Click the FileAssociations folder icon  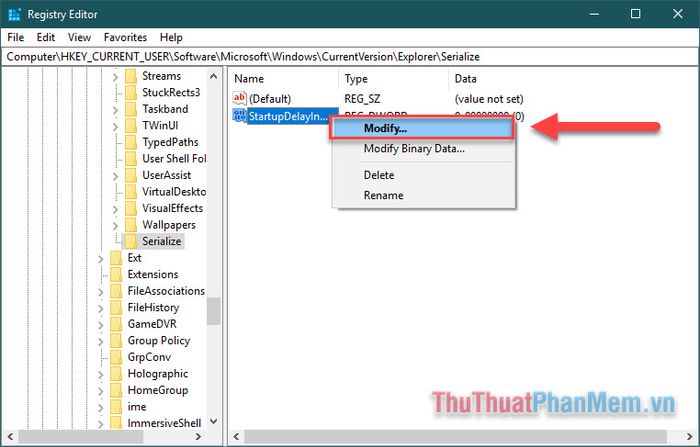pyautogui.click(x=116, y=291)
